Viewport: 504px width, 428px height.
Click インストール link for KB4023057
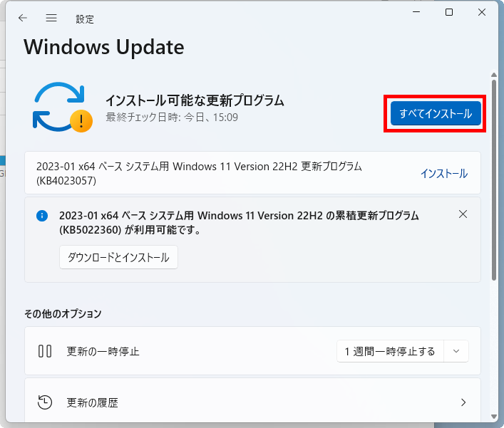(444, 174)
